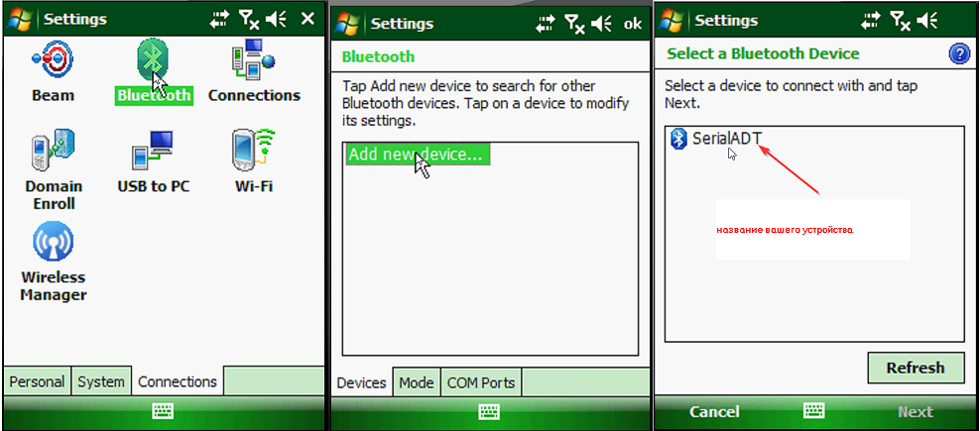Click signal antenna icon in left window title bar
The height and width of the screenshot is (431, 980).
tap(249, 20)
